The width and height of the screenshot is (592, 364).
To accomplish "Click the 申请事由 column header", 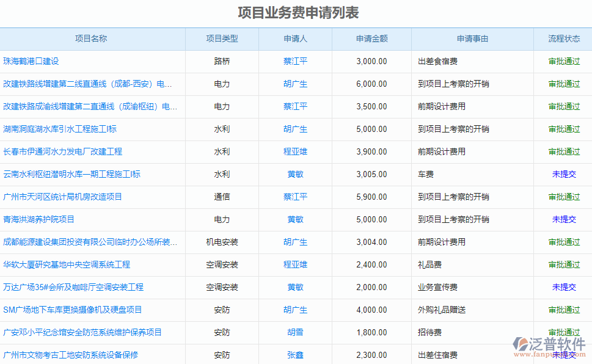I will tap(472, 38).
